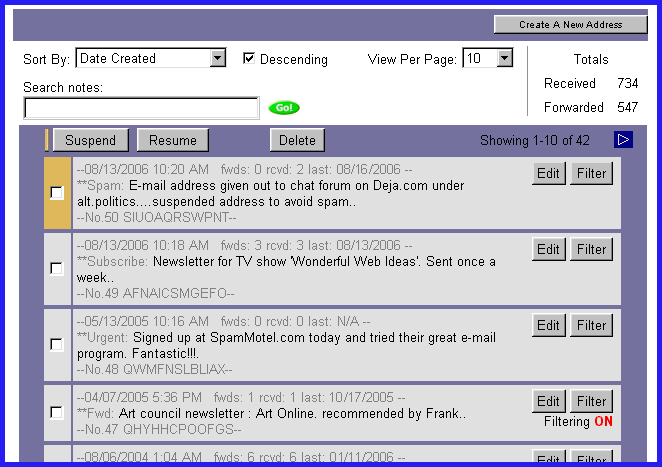Open Filter for No.47 Fwd entry
The image size is (662, 467).
591,402
